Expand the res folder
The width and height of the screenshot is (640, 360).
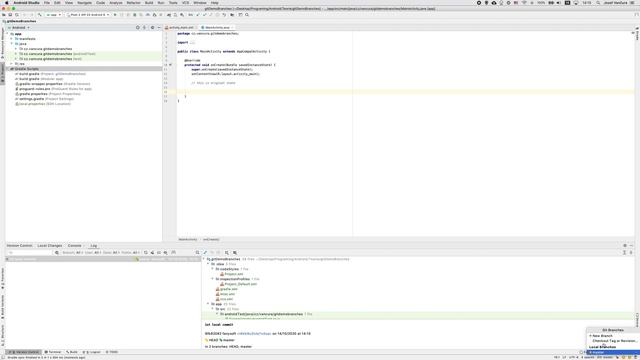[x=12, y=64]
